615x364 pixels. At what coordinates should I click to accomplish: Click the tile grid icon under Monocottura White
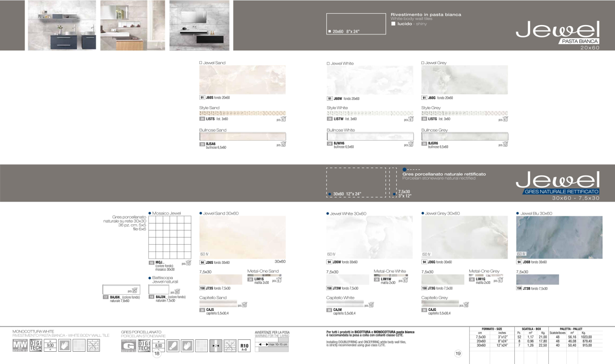79,345
